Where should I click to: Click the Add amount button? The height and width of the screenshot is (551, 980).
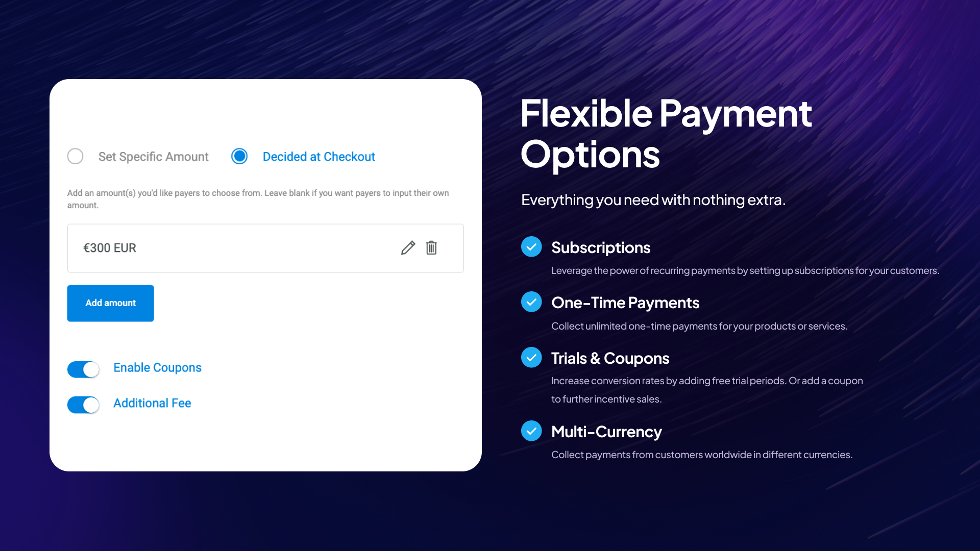110,303
